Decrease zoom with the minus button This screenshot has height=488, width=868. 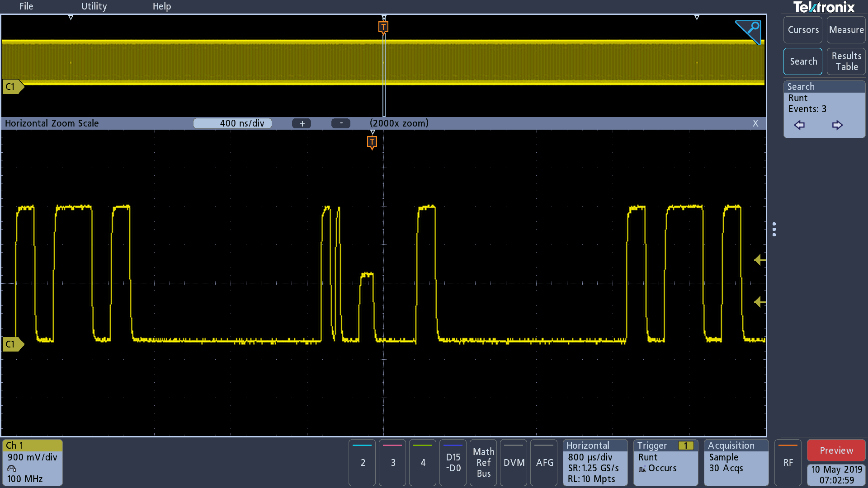pos(341,123)
